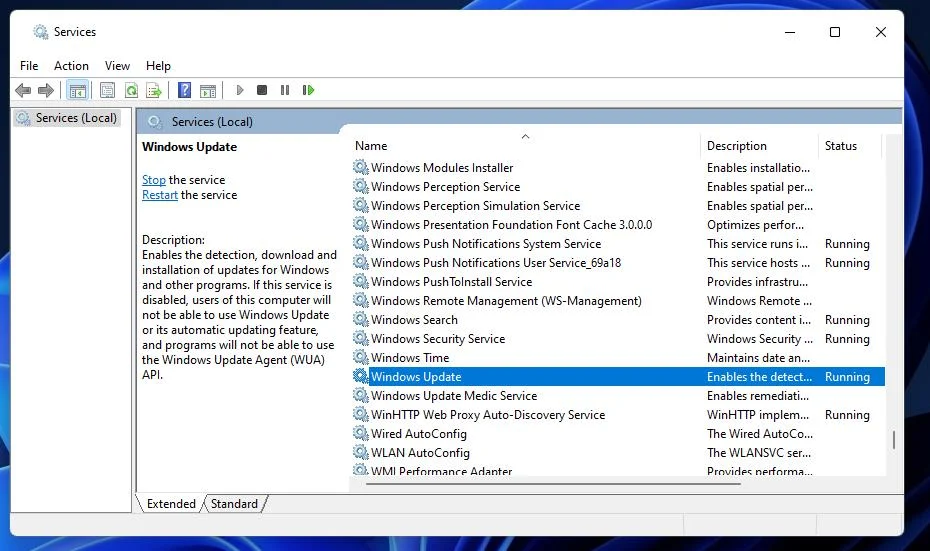The height and width of the screenshot is (551, 930).
Task: Click the vertical scrollbar thumb of services list
Action: click(x=893, y=439)
